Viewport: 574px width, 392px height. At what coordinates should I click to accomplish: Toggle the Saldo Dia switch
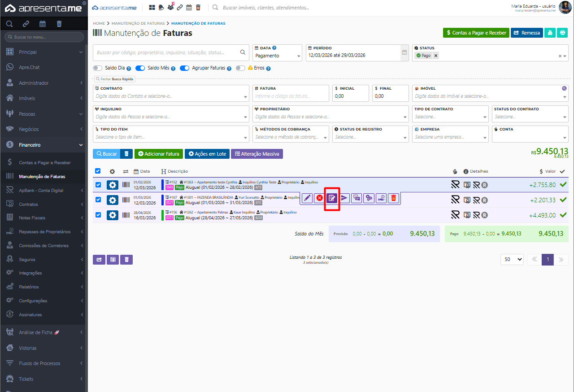tap(97, 68)
